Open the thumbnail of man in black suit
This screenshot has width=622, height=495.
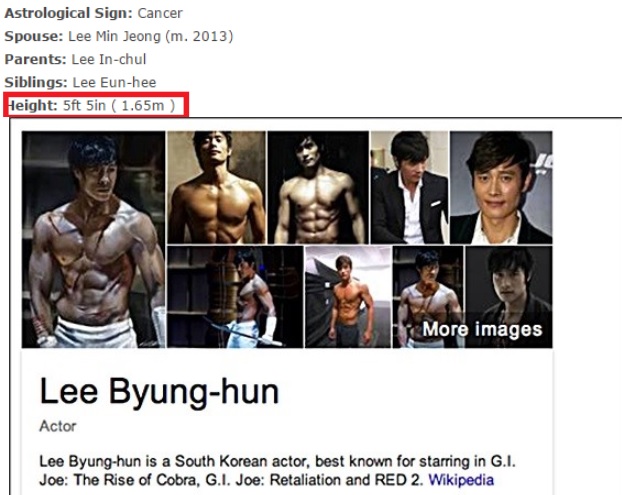click(x=409, y=187)
